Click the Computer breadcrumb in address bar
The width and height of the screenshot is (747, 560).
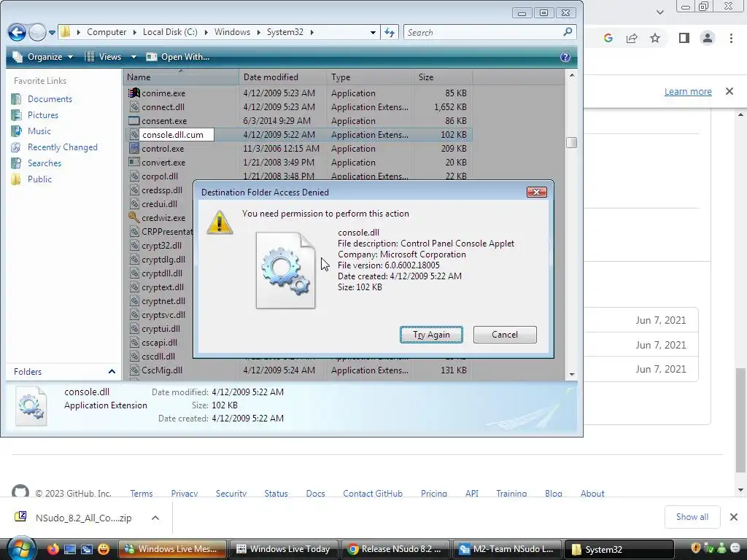coord(107,32)
